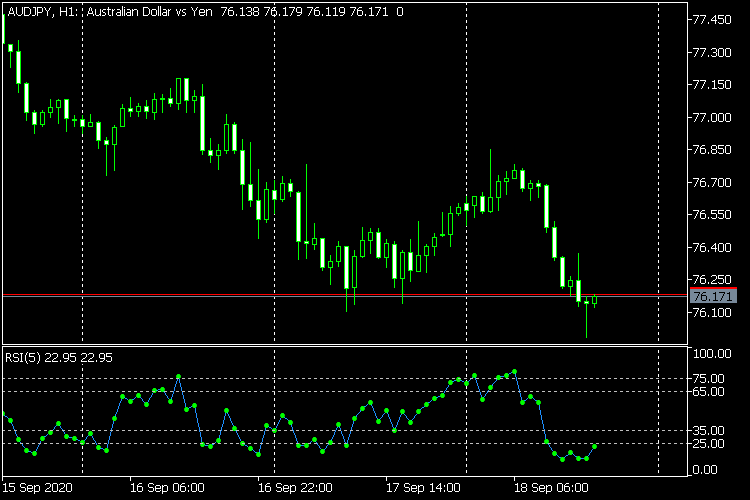Click the 77.300 price scale value
This screenshot has height=500, width=750.
(712, 52)
